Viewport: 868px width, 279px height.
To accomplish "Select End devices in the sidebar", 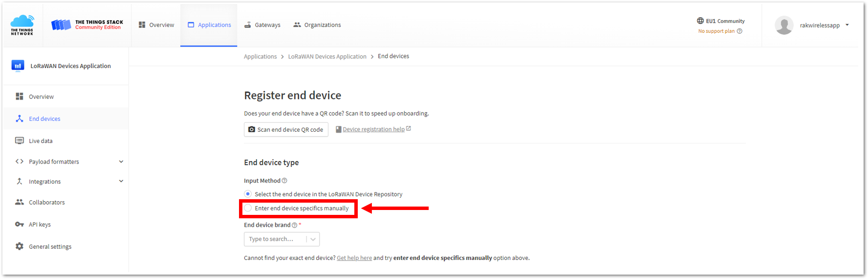I will click(x=66, y=118).
